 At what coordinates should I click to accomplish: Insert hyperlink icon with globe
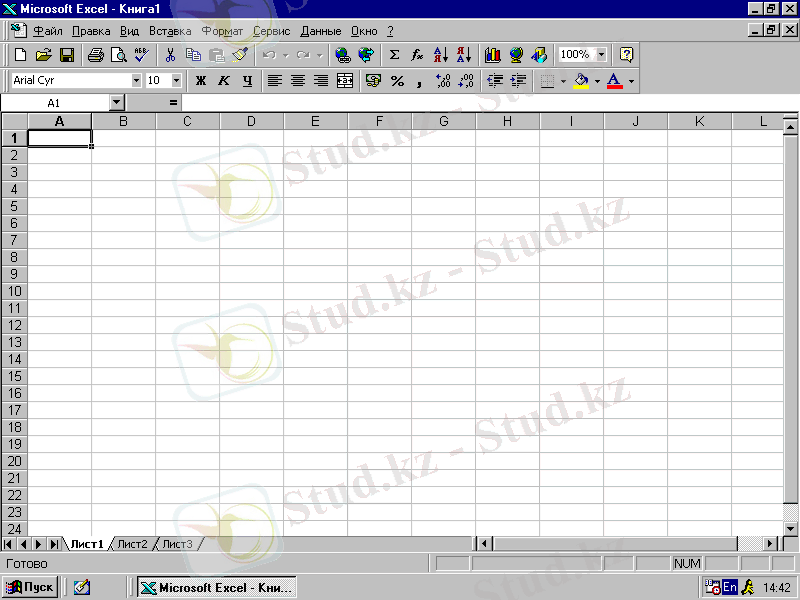click(342, 55)
